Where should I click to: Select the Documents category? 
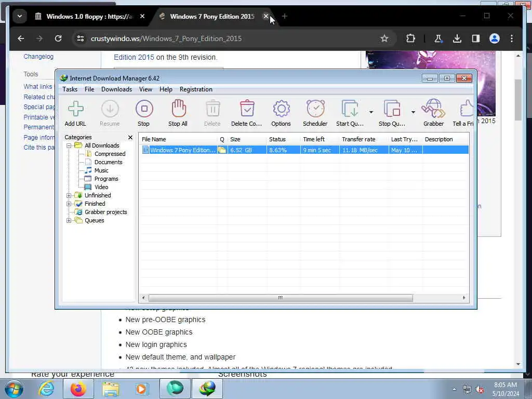[x=108, y=162]
